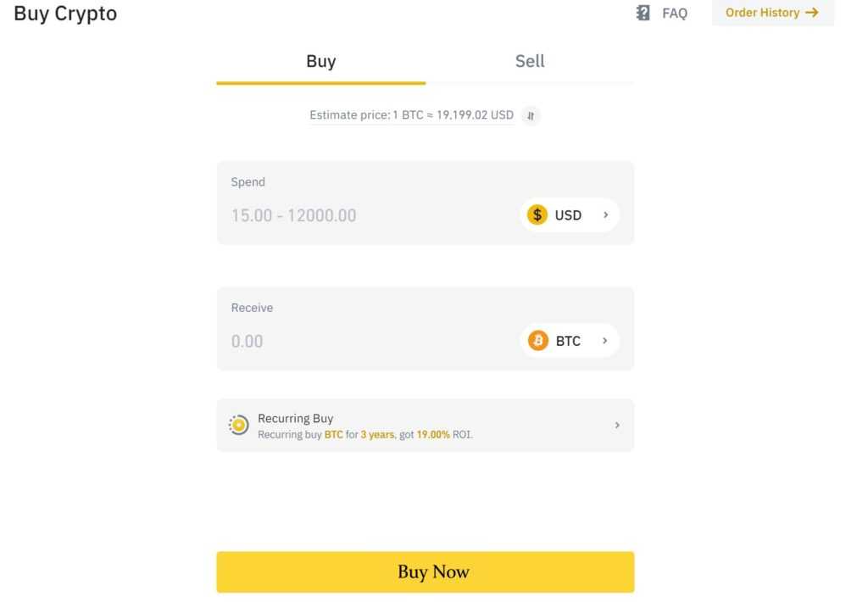Click the price swap icon next to estimate
The height and width of the screenshot is (602, 868).
531,115
